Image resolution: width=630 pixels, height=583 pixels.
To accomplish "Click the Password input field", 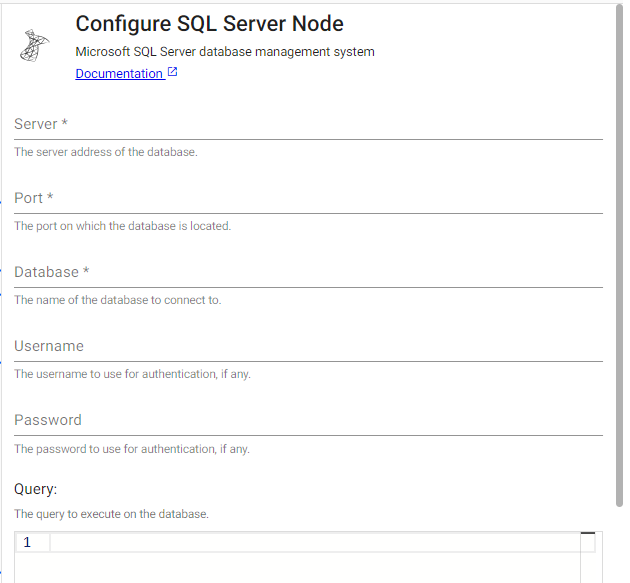I will coord(308,420).
